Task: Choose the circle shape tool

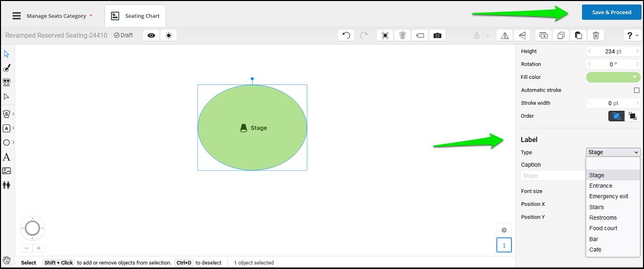Action: 7,143
